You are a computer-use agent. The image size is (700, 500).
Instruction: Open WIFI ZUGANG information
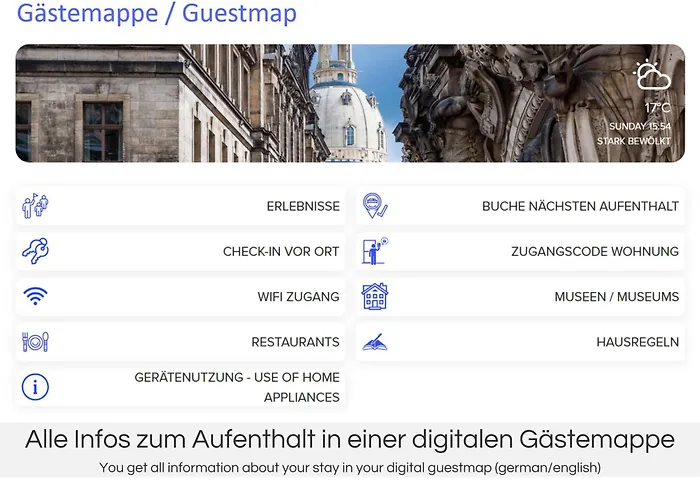(x=298, y=297)
